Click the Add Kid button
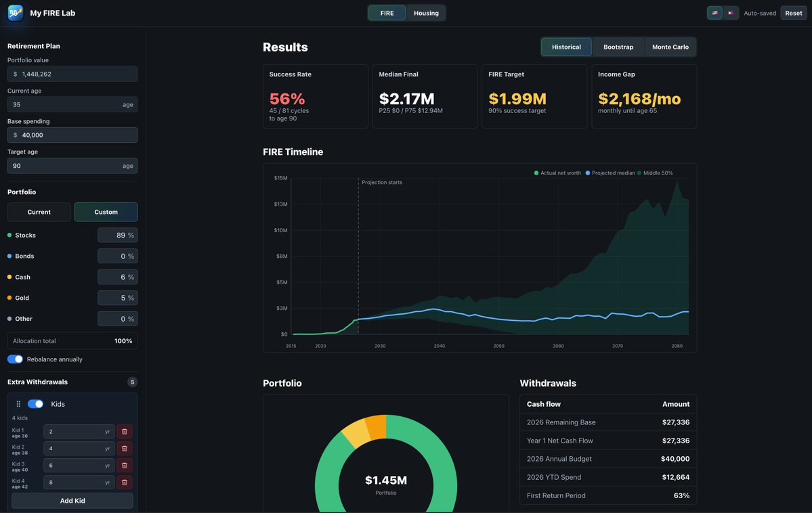This screenshot has width=812, height=513. point(72,501)
